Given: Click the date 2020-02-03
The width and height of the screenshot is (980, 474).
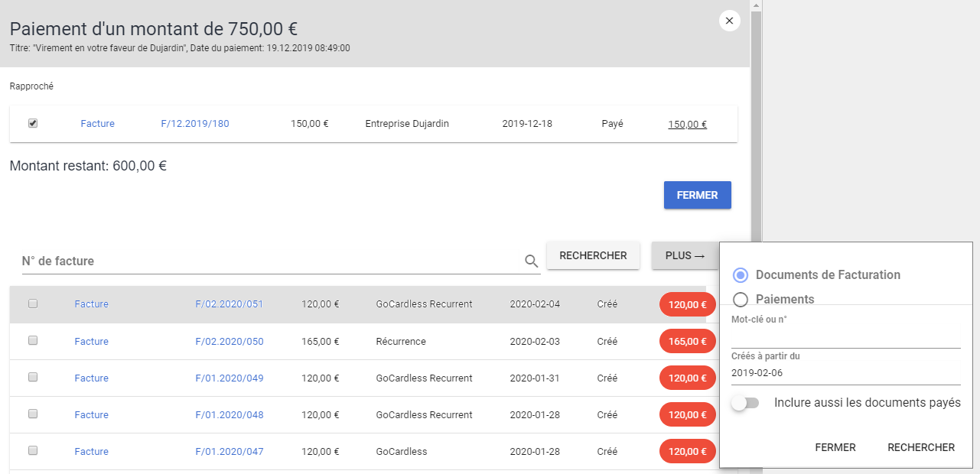Looking at the screenshot, I should [x=535, y=342].
